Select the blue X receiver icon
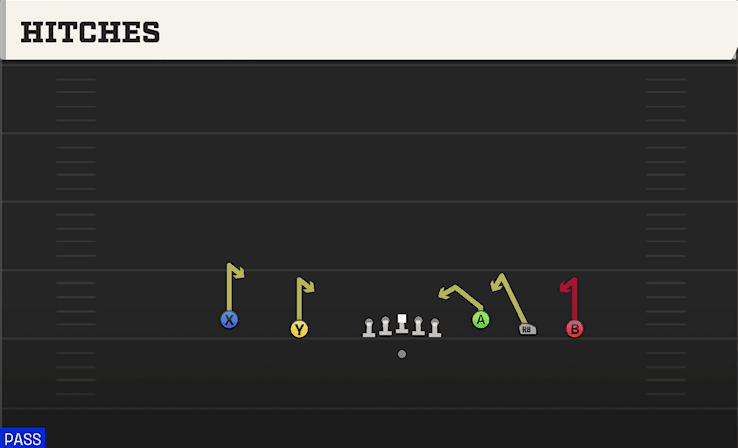Image resolution: width=738 pixels, height=448 pixels. click(229, 320)
